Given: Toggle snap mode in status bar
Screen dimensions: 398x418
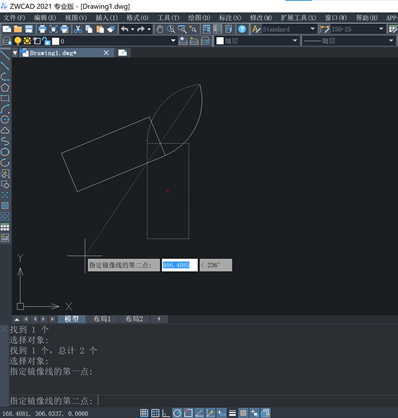Looking at the screenshot, I should [x=144, y=413].
